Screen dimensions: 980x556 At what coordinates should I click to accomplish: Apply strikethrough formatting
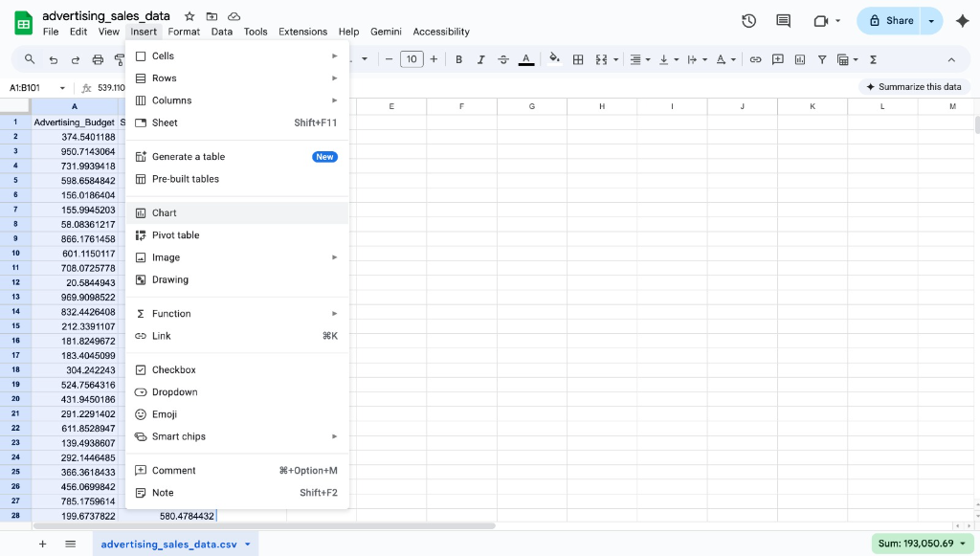pyautogui.click(x=502, y=58)
